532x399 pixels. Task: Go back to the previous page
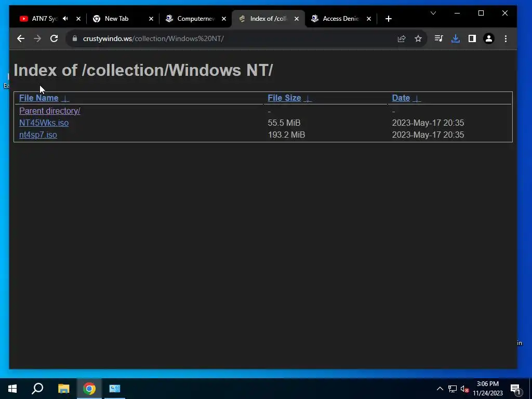coord(21,38)
